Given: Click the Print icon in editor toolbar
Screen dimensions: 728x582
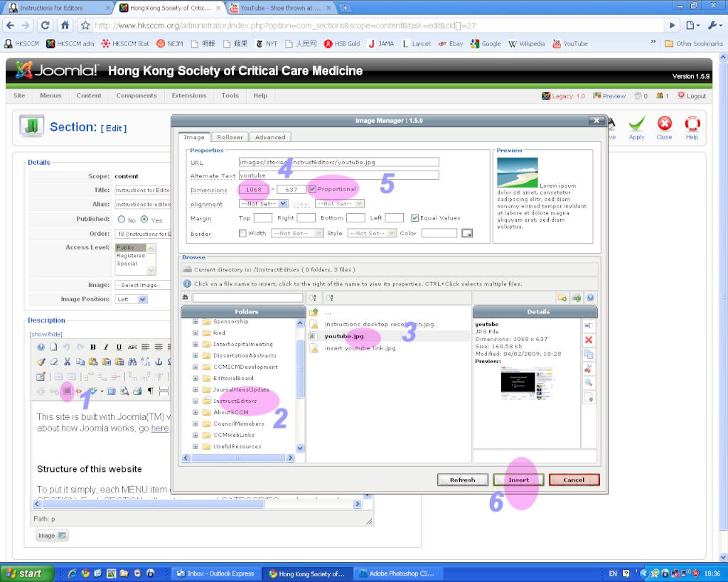Looking at the screenshot, I should pyautogui.click(x=137, y=392).
